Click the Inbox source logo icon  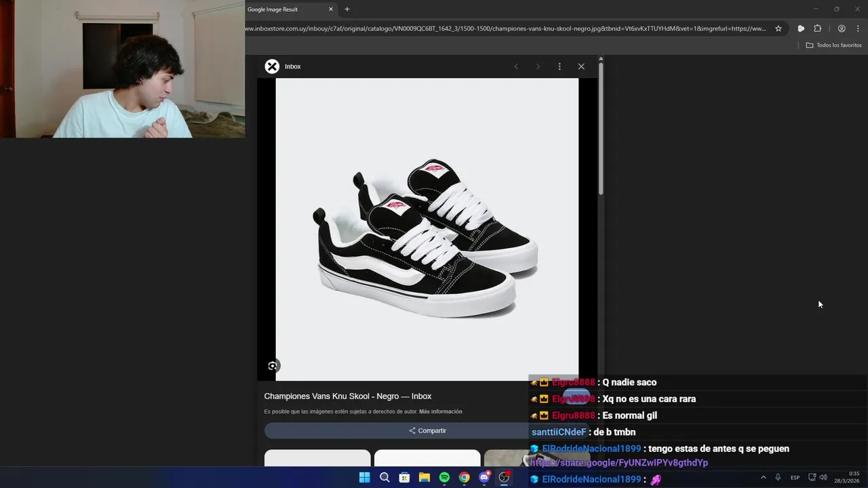pyautogui.click(x=272, y=66)
